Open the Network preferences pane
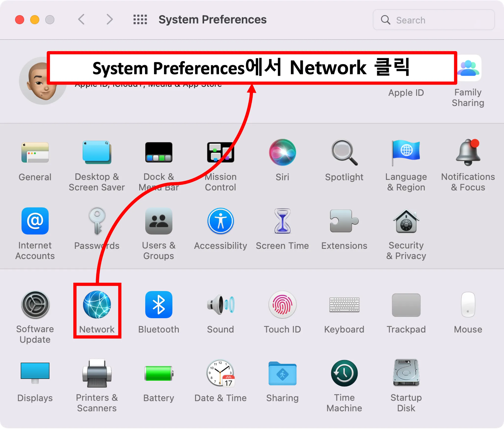Screen dimensions: 504x429 click(x=97, y=305)
